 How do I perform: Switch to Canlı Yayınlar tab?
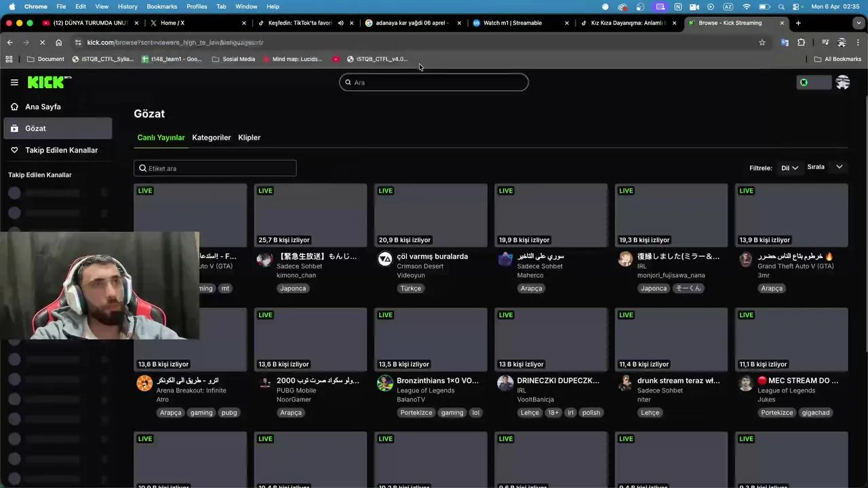161,138
